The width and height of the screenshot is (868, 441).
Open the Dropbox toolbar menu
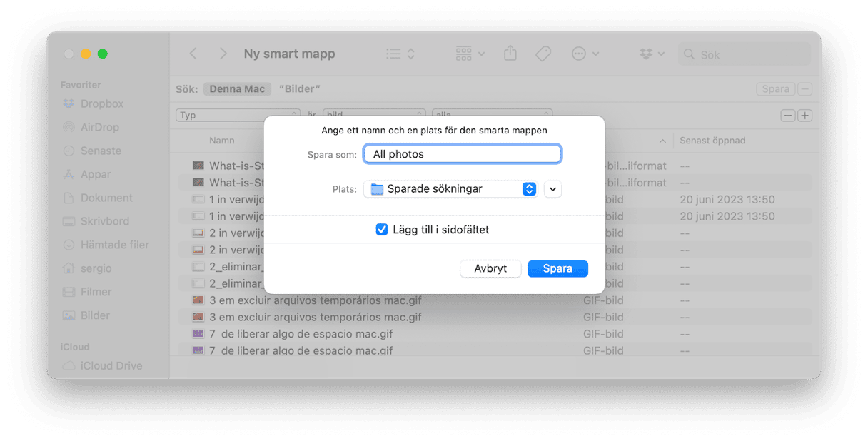coord(652,54)
